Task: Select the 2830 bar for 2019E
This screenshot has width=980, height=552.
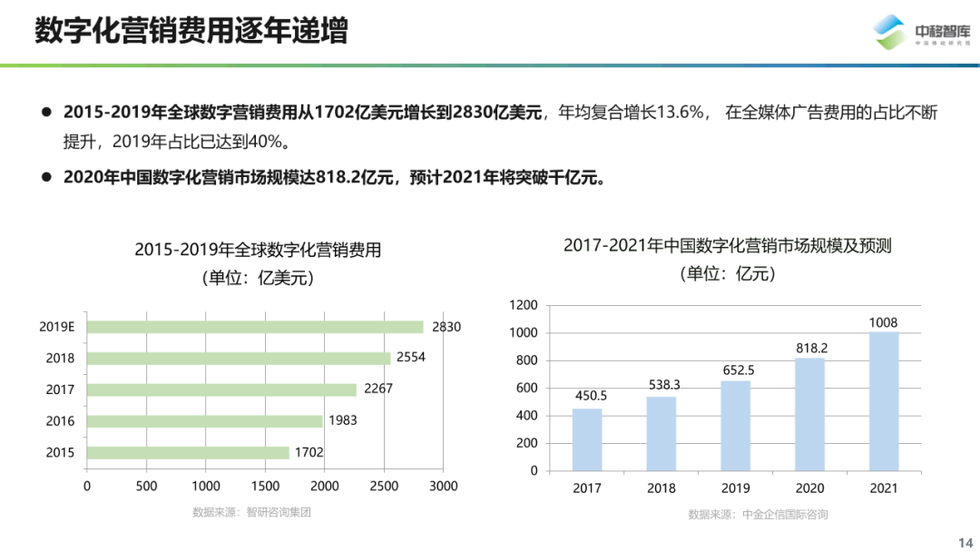Action: (254, 325)
